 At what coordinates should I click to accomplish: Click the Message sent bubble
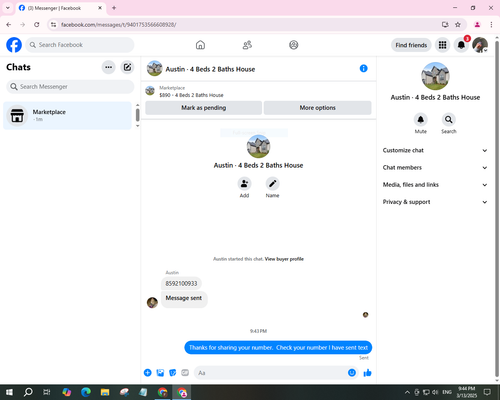click(184, 299)
